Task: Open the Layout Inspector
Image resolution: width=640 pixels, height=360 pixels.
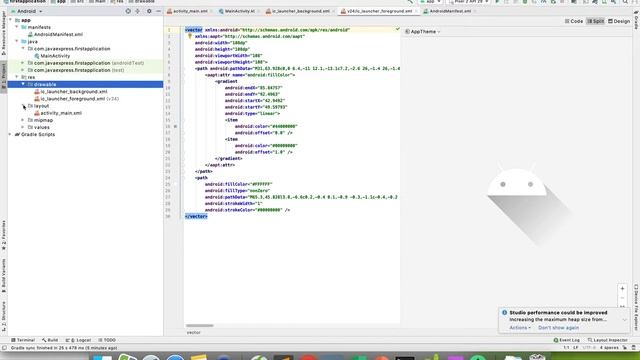Action: (x=607, y=340)
